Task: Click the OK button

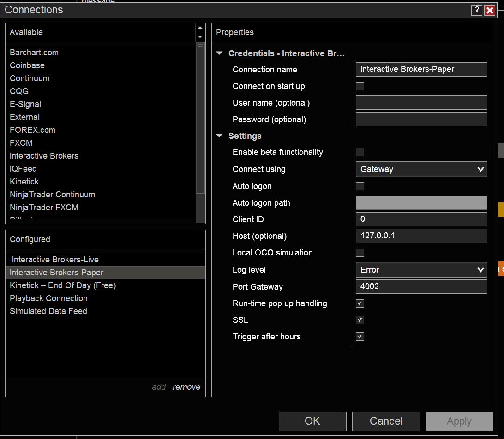Action: (312, 421)
